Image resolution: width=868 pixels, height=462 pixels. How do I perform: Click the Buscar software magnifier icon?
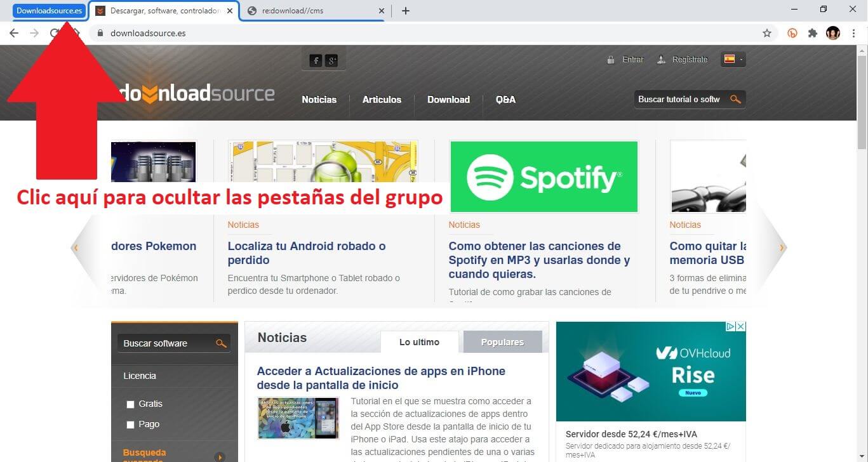point(221,343)
